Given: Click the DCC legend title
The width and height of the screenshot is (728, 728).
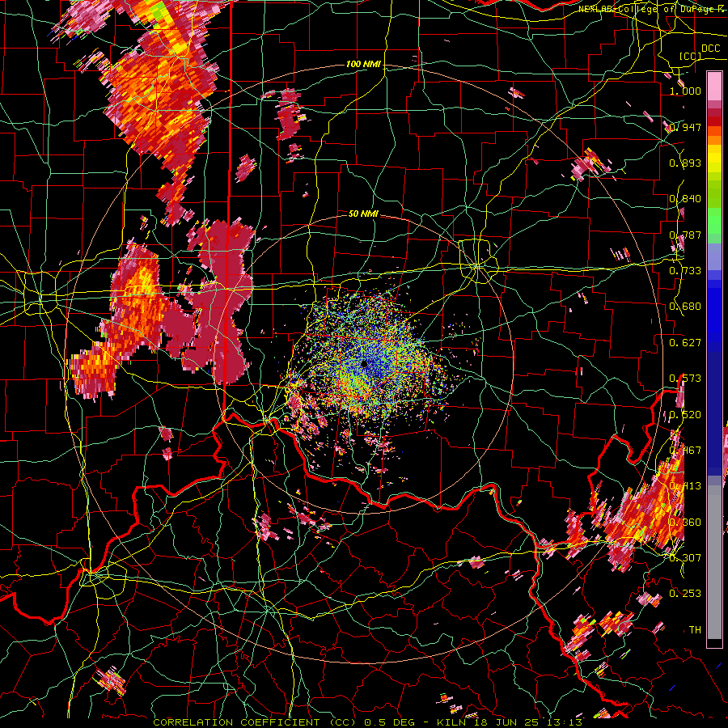Looking at the screenshot, I should click(710, 49).
